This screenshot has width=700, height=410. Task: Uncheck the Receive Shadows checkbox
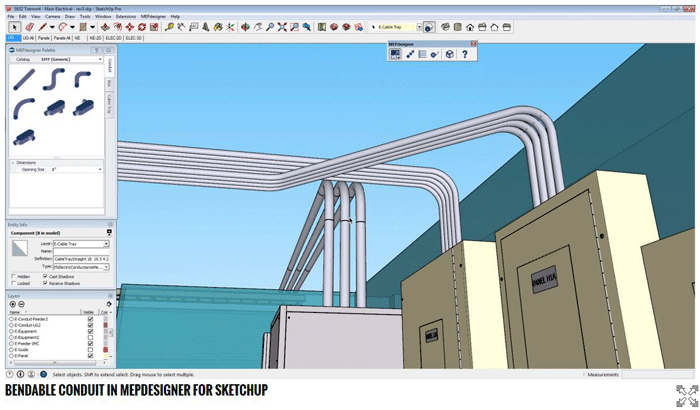click(46, 283)
